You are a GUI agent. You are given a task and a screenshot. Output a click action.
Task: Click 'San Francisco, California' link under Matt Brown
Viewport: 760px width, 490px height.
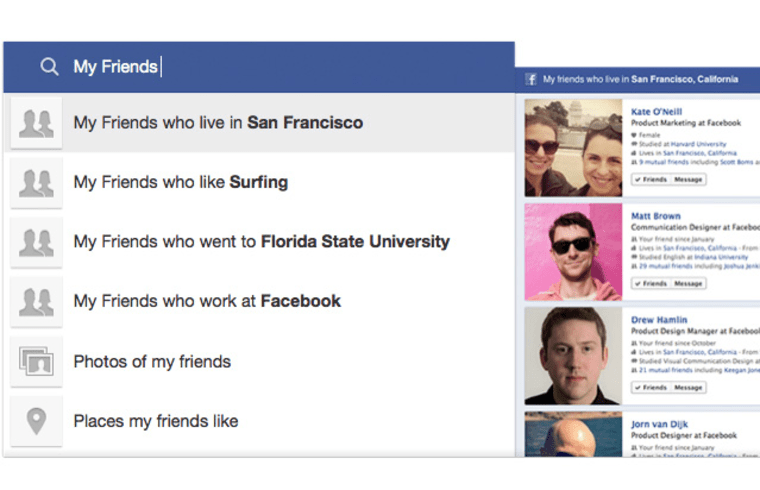[x=699, y=248]
